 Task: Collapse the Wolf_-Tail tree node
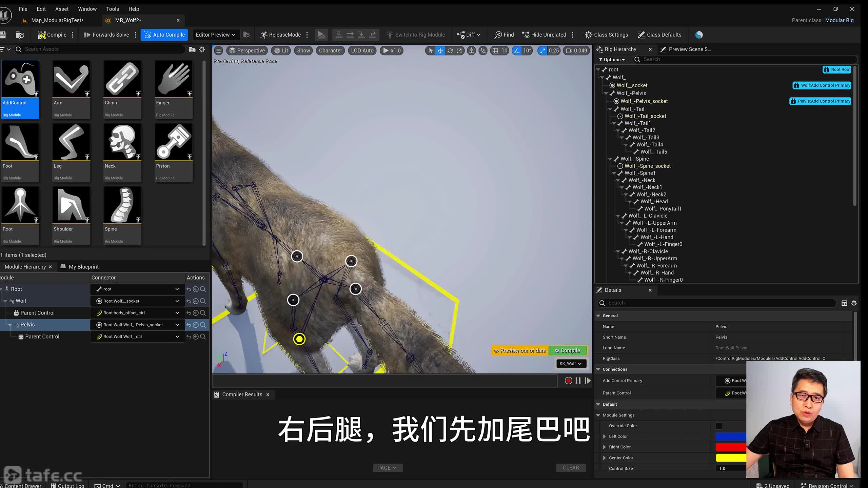(x=610, y=109)
